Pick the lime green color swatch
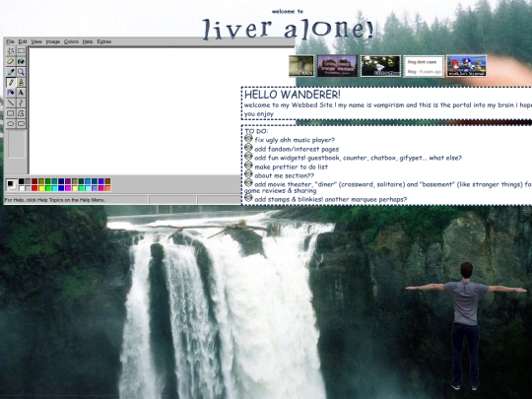 (x=48, y=188)
